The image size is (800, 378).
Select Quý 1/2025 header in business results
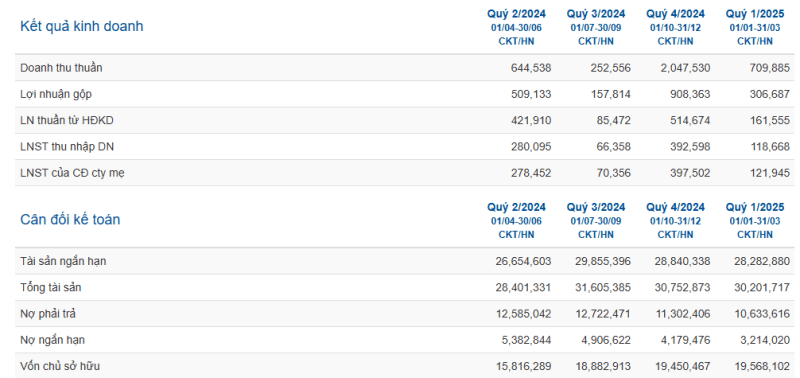pyautogui.click(x=755, y=14)
